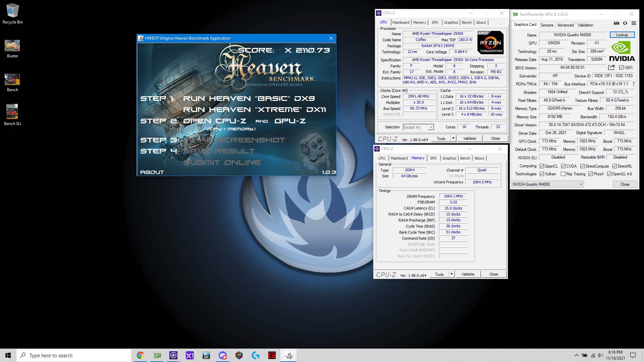Screen dimensions: 644x362
Task: Open the Wi-Fi network tray icon
Action: coord(593,355)
